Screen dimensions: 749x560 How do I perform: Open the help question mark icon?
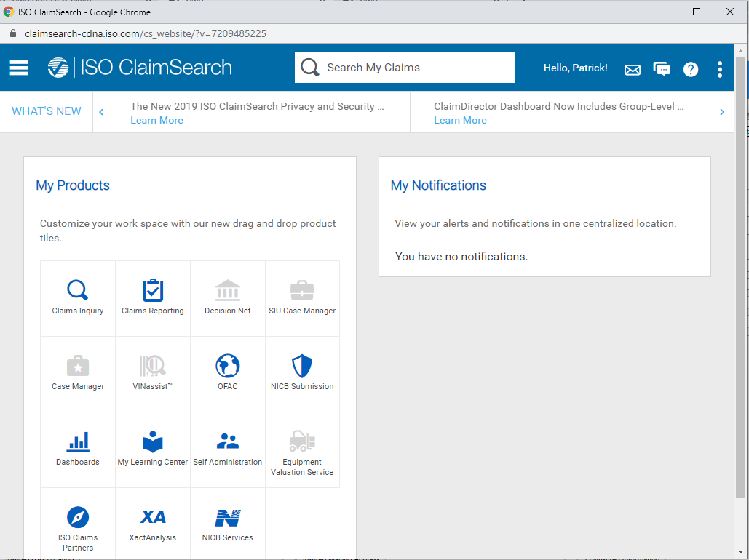click(x=691, y=70)
